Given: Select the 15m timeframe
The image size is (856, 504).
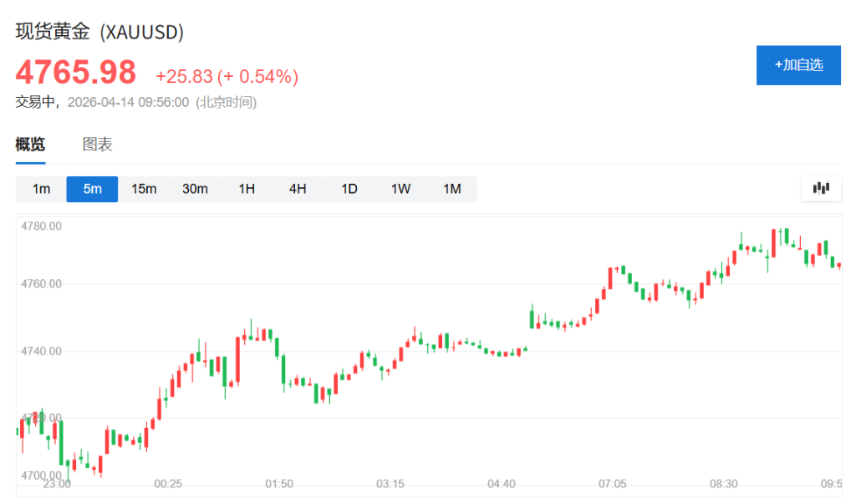Looking at the screenshot, I should pos(144,189).
